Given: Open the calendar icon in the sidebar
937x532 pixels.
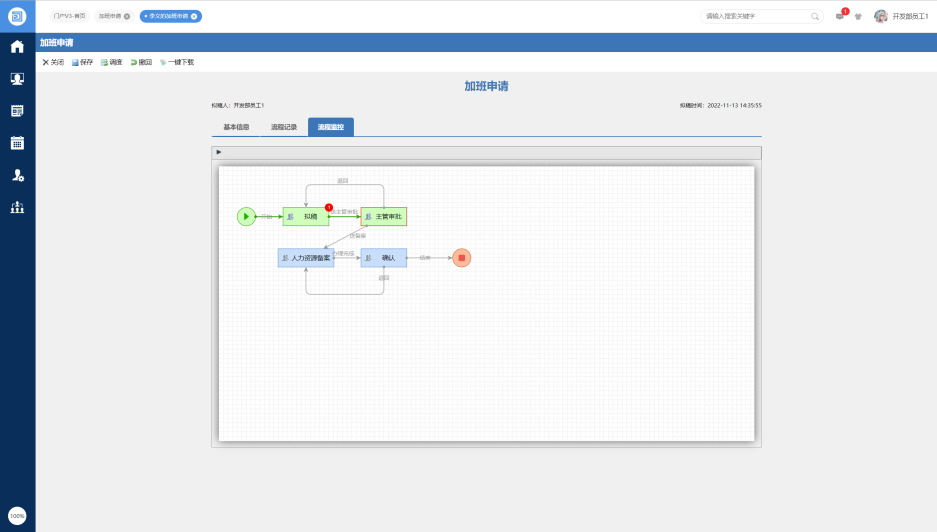Looking at the screenshot, I should (x=17, y=143).
